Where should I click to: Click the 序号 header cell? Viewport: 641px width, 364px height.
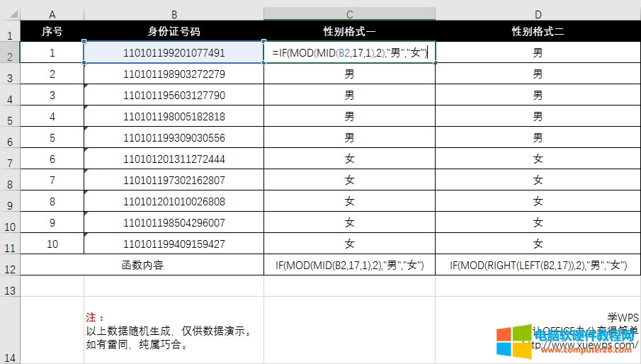point(52,31)
